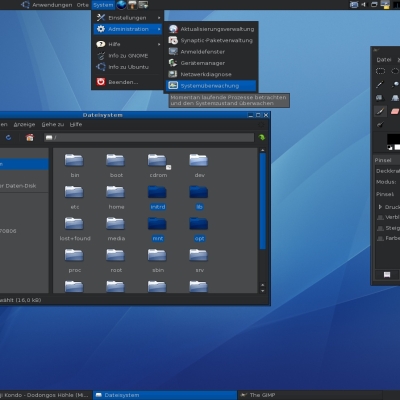Select the srv folder
The width and height of the screenshot is (400, 400).
pyautogui.click(x=199, y=260)
